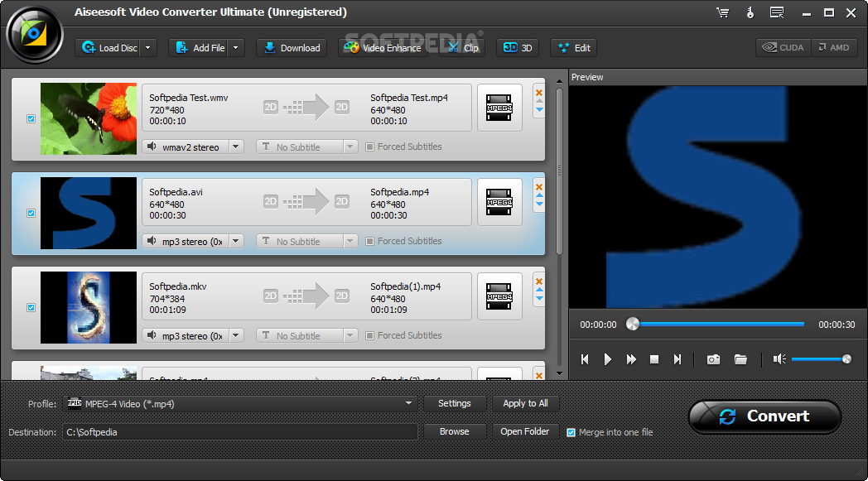Open the 3D settings tool

[x=518, y=47]
